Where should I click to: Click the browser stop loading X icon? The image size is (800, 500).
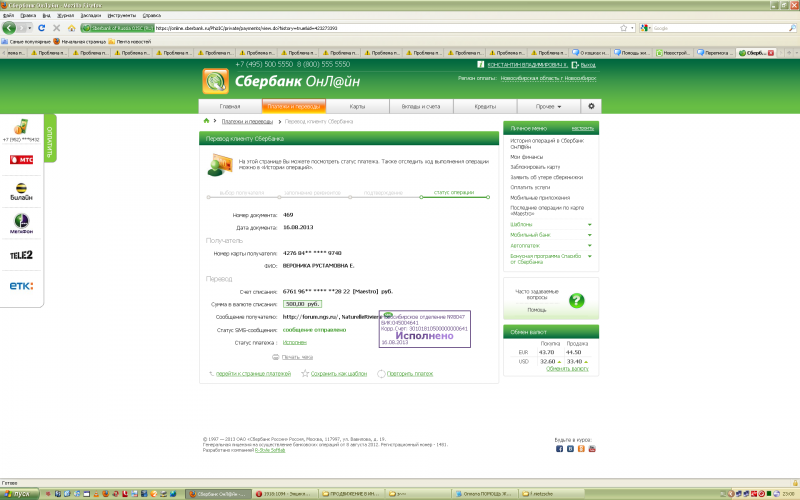point(57,28)
